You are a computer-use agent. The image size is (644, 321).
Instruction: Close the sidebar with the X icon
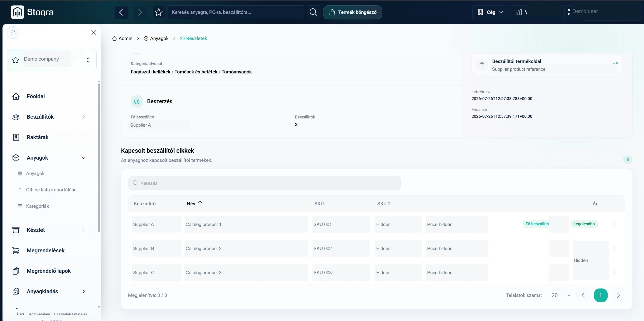coord(94,33)
